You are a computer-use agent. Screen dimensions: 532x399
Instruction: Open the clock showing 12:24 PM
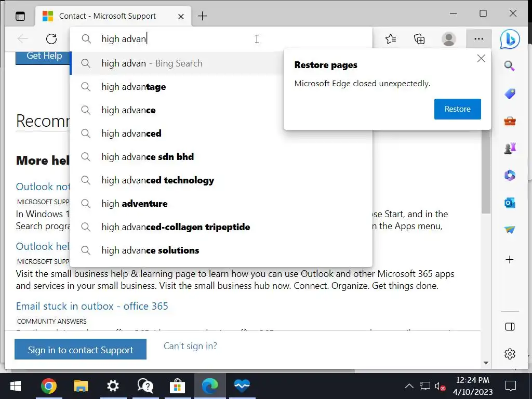[x=472, y=386]
